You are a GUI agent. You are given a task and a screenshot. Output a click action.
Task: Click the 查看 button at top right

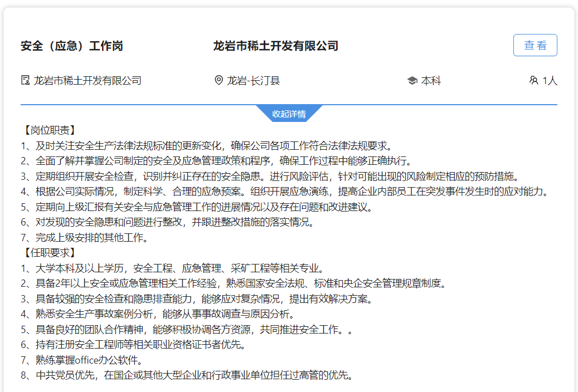click(535, 45)
